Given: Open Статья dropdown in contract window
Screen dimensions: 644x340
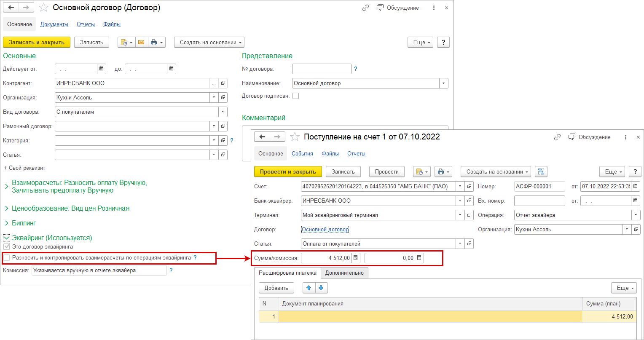Looking at the screenshot, I should point(215,155).
